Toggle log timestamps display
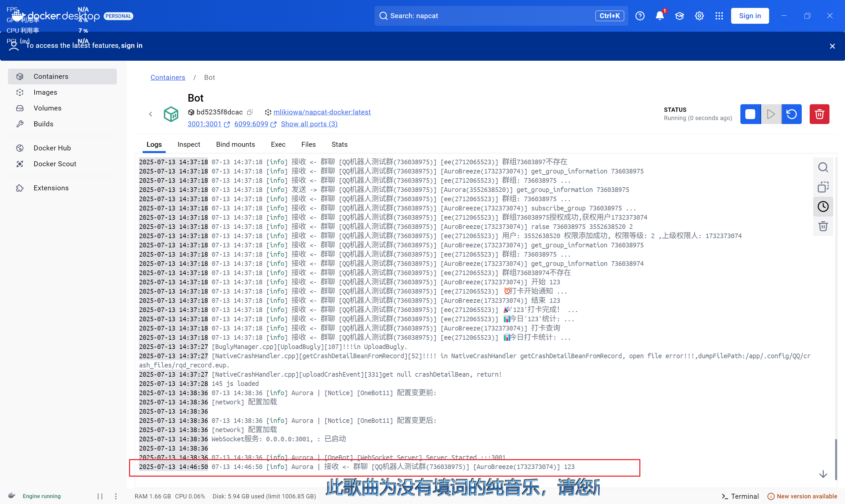This screenshot has height=504, width=845. coord(823,206)
